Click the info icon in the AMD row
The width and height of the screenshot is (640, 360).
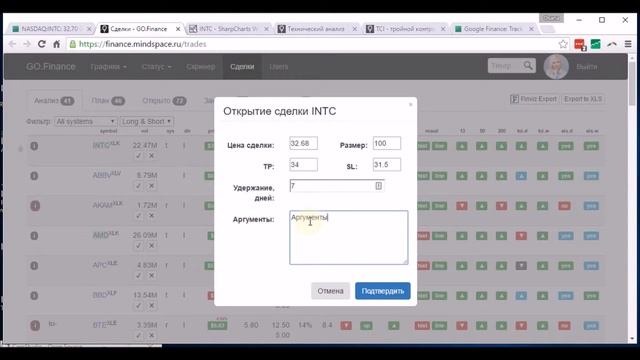pyautogui.click(x=34, y=236)
